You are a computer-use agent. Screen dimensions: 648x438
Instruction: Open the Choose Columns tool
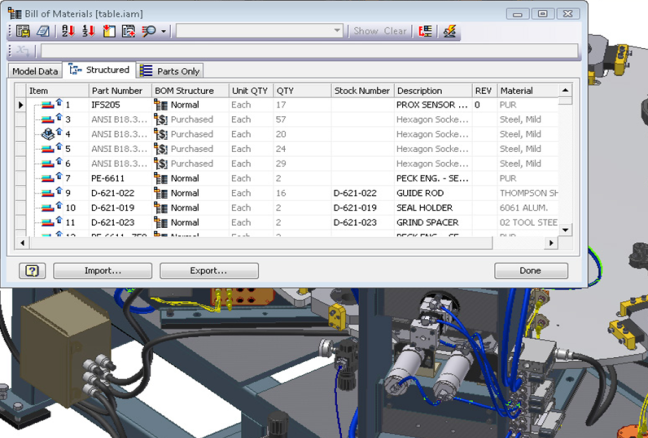coord(109,31)
